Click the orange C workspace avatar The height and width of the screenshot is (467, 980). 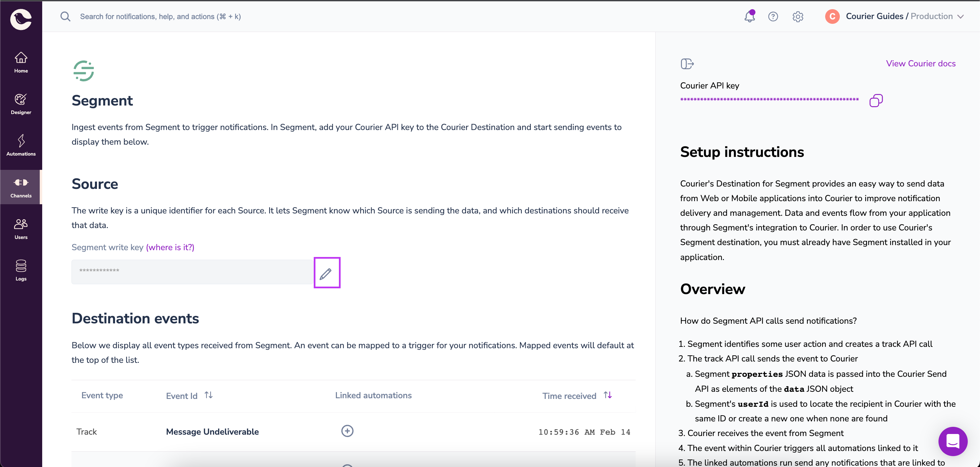[x=832, y=16]
